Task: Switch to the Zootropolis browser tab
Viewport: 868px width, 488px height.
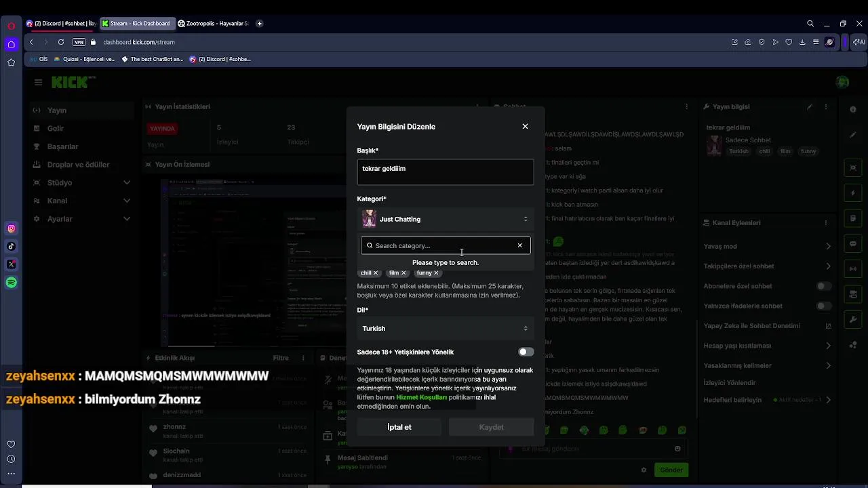Action: (213, 23)
